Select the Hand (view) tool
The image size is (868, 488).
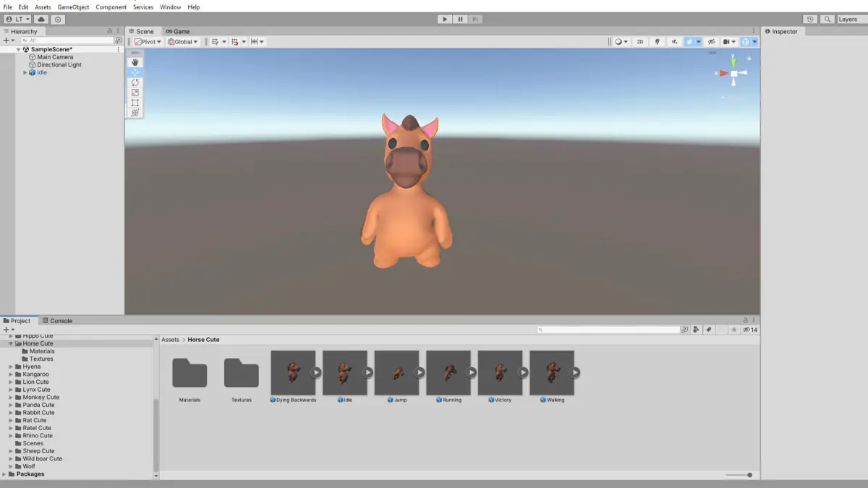135,62
